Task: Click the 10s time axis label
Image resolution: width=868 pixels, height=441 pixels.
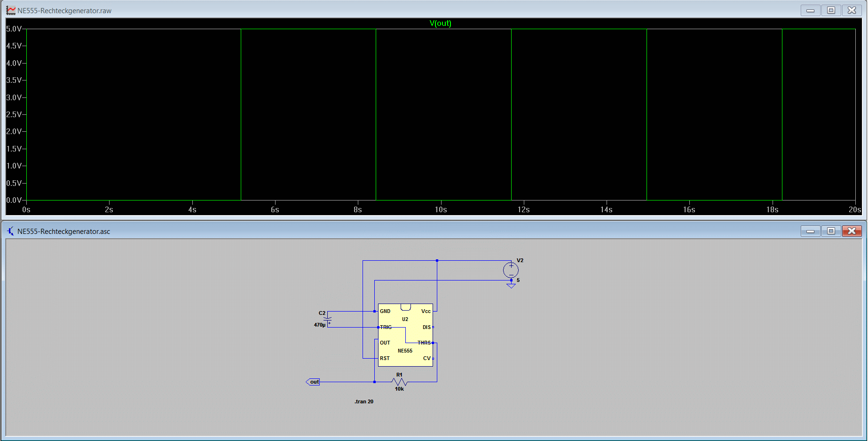Action: (441, 209)
